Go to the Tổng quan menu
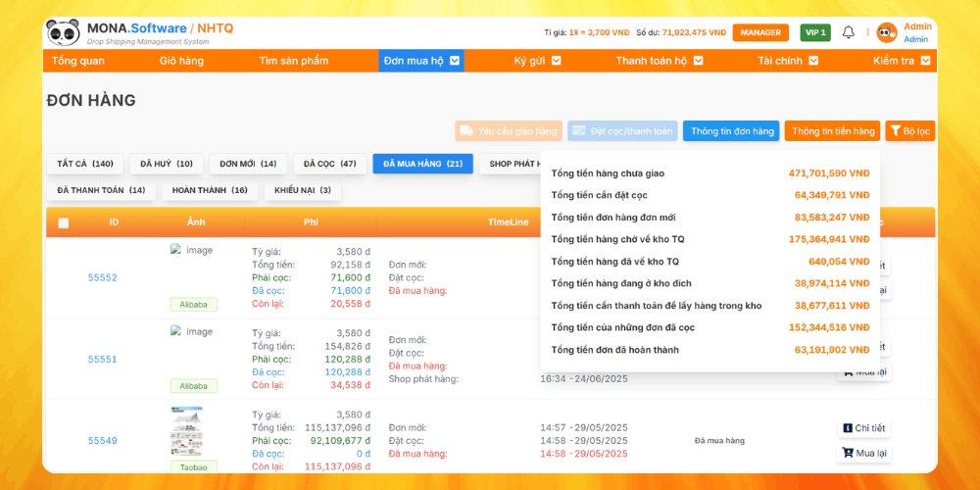980x490 pixels. [x=78, y=61]
